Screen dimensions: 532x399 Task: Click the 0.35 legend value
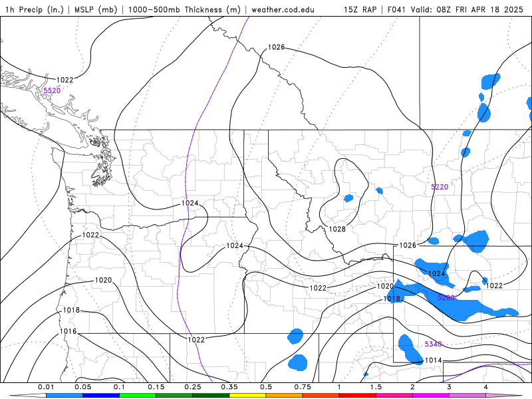click(229, 387)
